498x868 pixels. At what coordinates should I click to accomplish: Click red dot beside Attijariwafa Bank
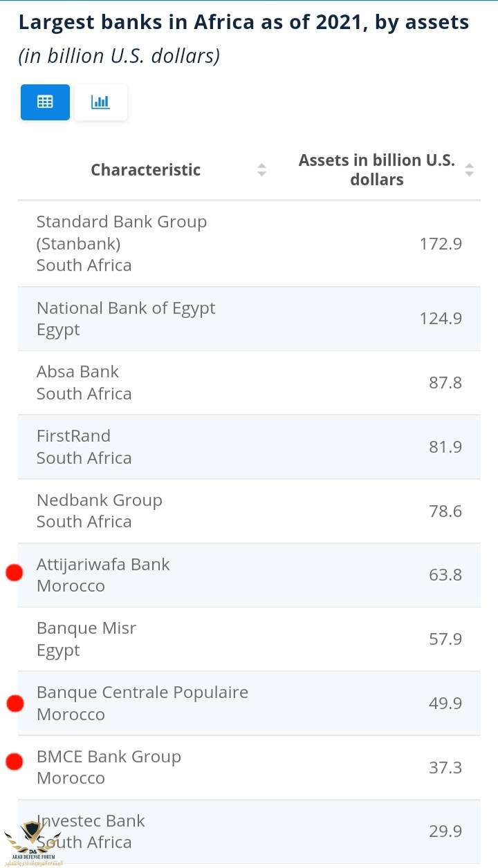pos(15,572)
